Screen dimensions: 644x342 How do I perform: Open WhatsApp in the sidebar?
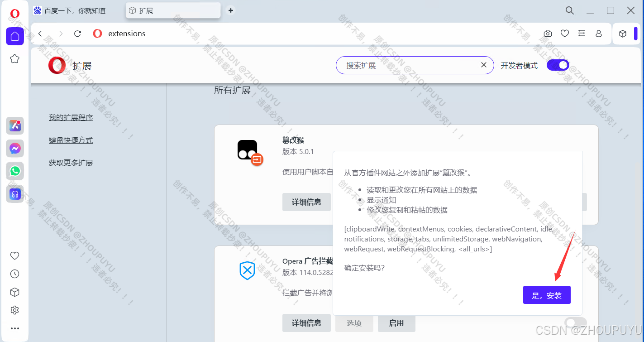pos(15,171)
